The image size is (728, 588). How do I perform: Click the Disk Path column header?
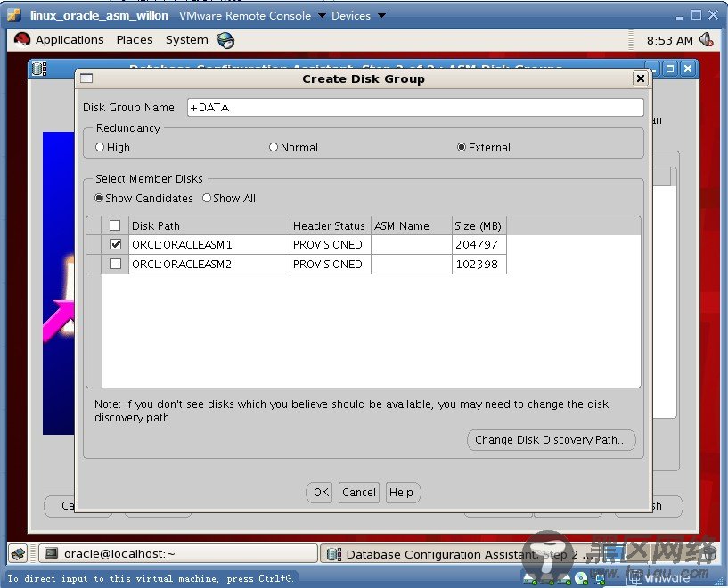coord(209,225)
